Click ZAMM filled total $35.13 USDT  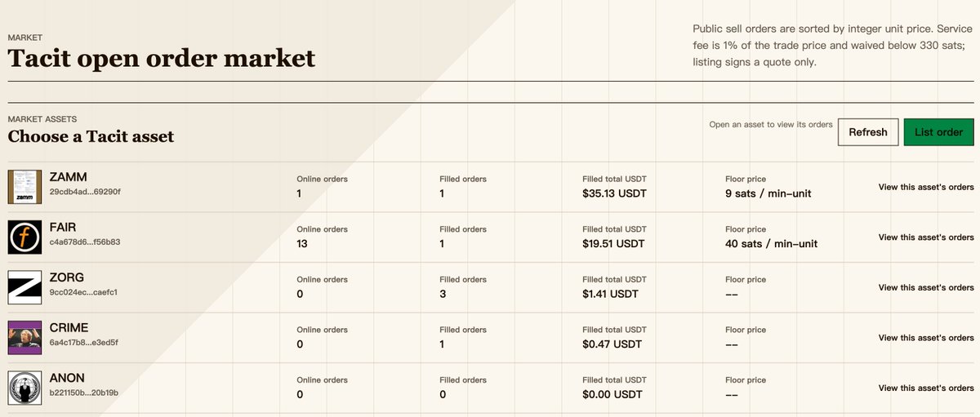pyautogui.click(x=614, y=193)
